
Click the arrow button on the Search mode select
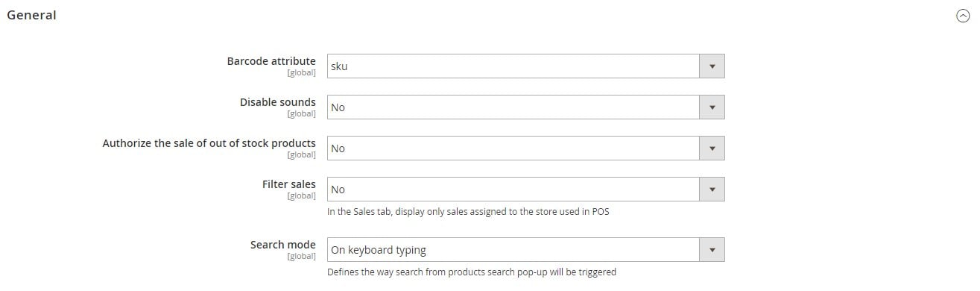pyautogui.click(x=712, y=249)
